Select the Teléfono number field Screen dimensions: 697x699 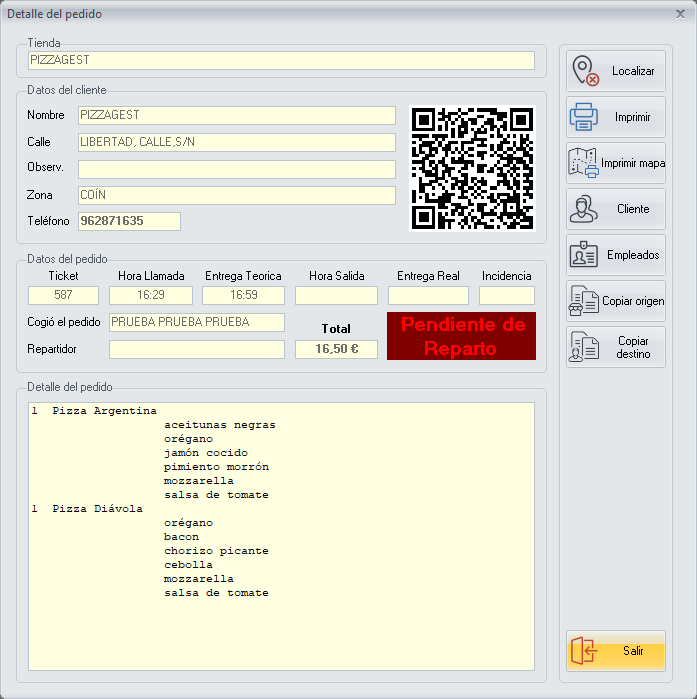tap(129, 221)
